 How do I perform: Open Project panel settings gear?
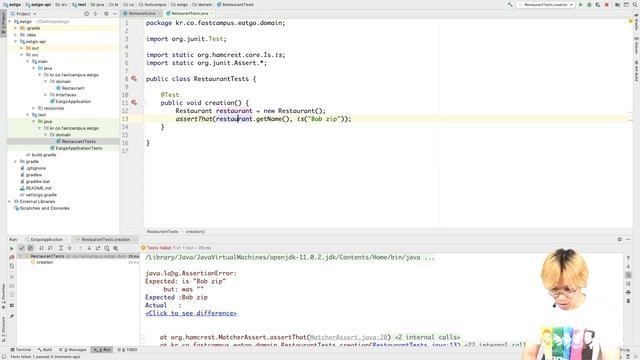[106, 13]
